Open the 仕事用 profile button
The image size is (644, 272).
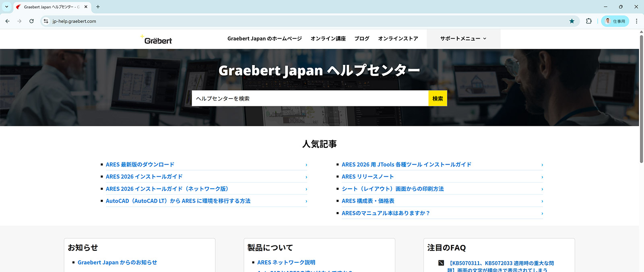coord(615,21)
